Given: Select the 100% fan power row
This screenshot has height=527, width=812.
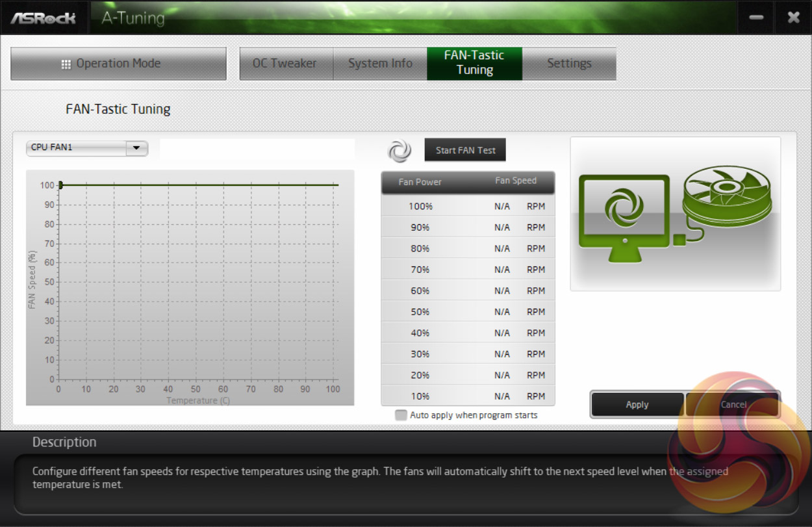Looking at the screenshot, I should tap(468, 207).
